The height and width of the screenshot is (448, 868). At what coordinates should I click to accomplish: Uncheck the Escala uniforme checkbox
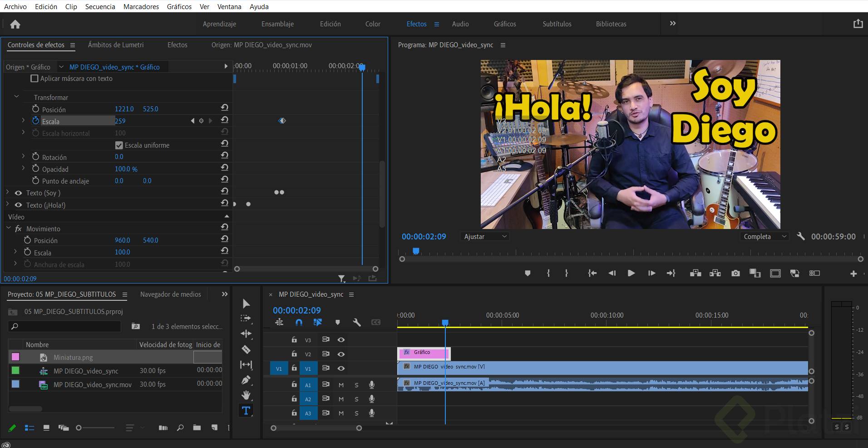(119, 145)
